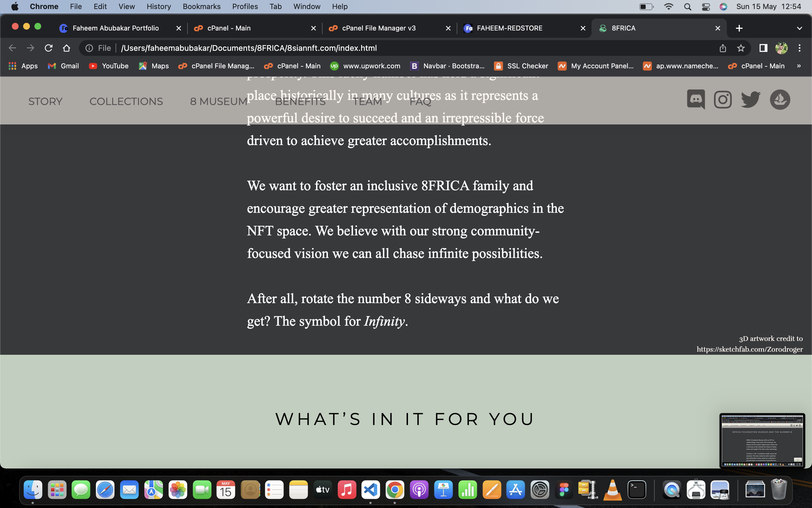
Task: Open Wi-Fi status in menu bar
Action: (x=669, y=7)
